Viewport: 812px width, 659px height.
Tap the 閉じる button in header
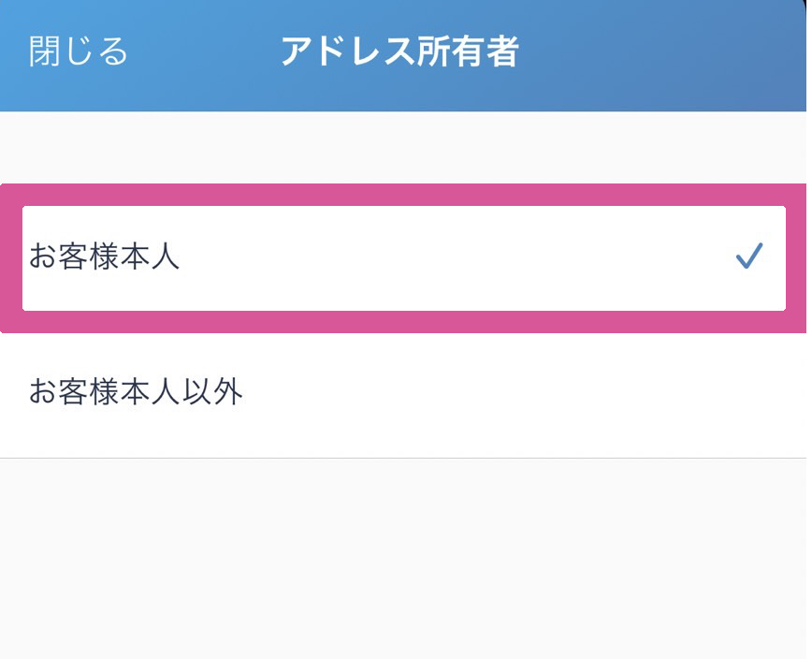click(x=79, y=52)
